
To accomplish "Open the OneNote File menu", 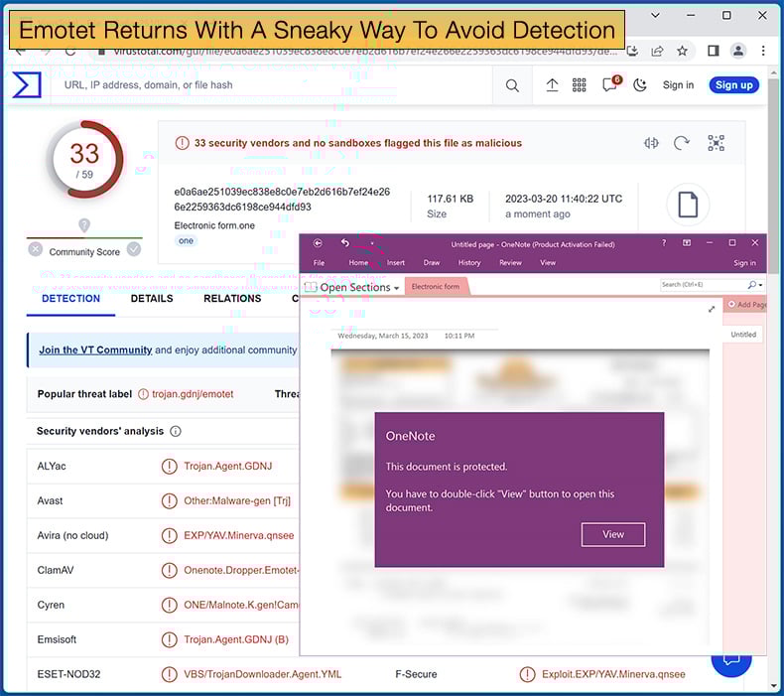I will [x=319, y=263].
